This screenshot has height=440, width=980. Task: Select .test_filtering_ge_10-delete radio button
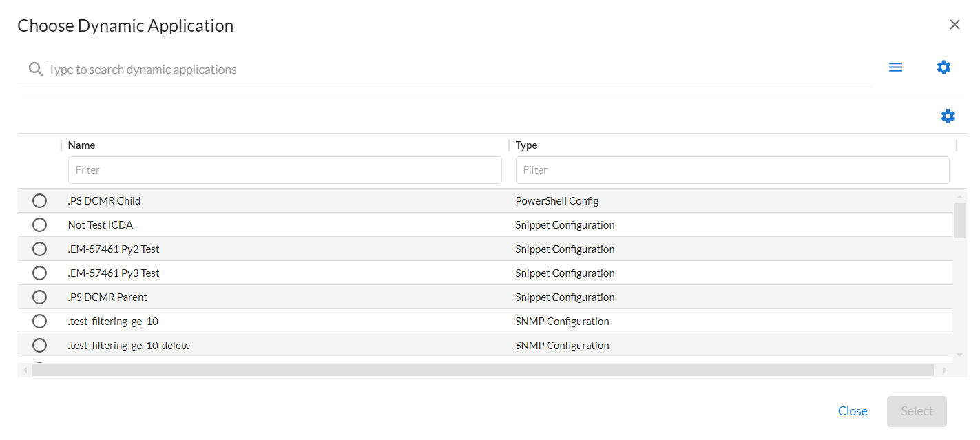[40, 346]
